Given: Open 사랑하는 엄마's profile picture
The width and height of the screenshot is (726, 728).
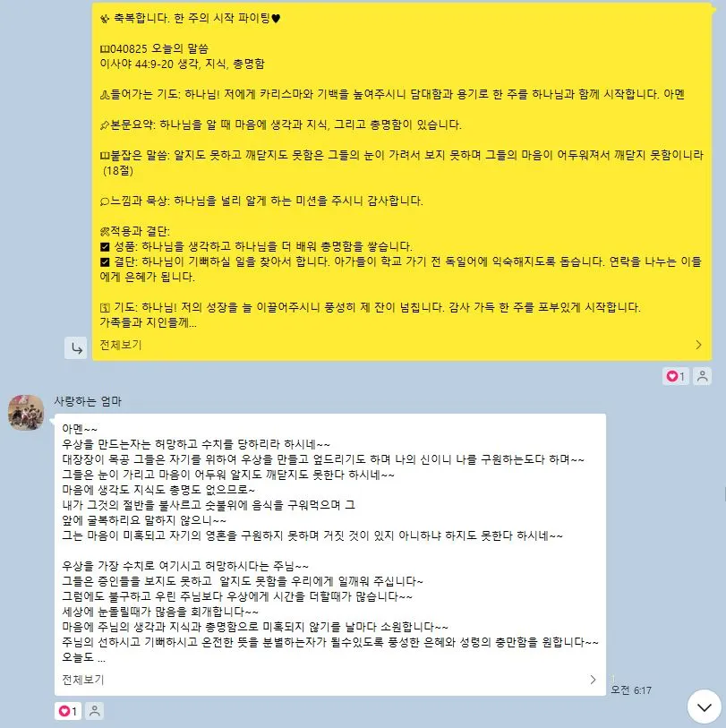Looking at the screenshot, I should pos(26,413).
